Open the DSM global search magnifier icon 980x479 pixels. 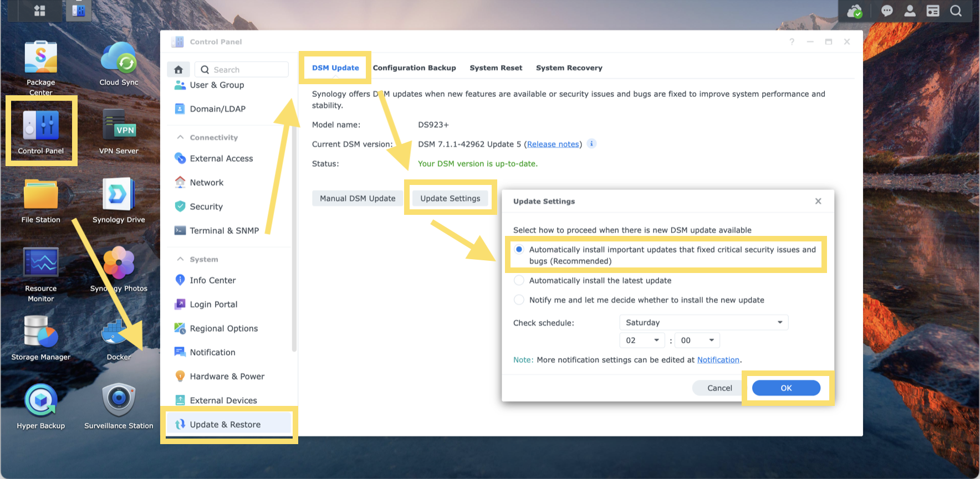(956, 11)
